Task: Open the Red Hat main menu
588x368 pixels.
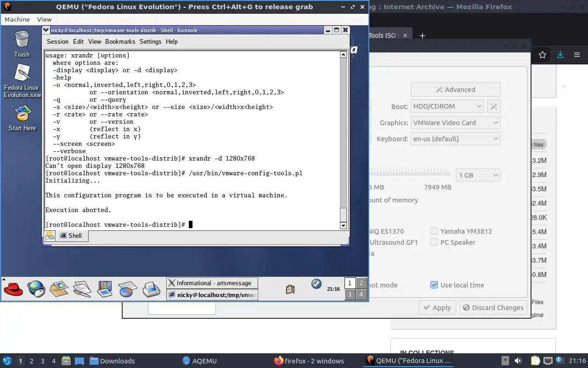Action: [x=13, y=289]
